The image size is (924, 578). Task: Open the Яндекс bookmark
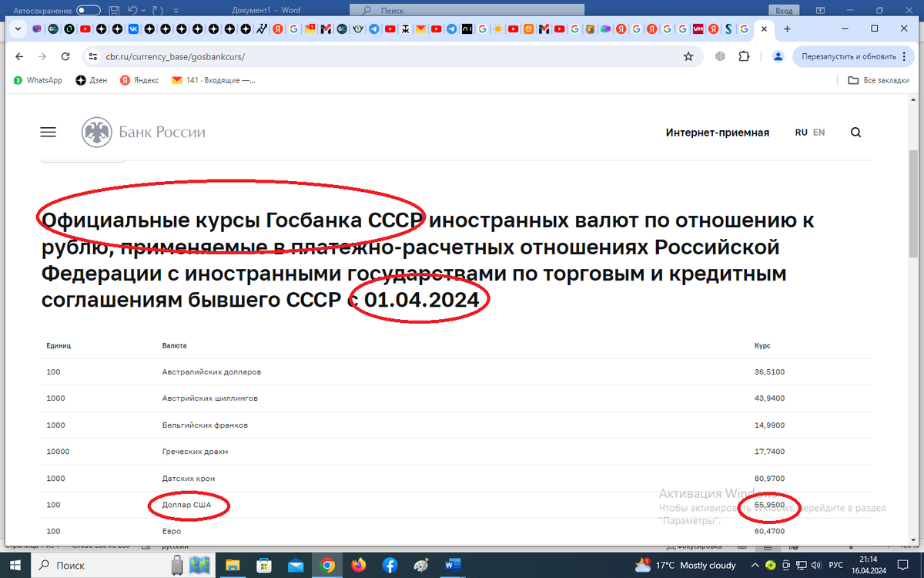click(139, 80)
